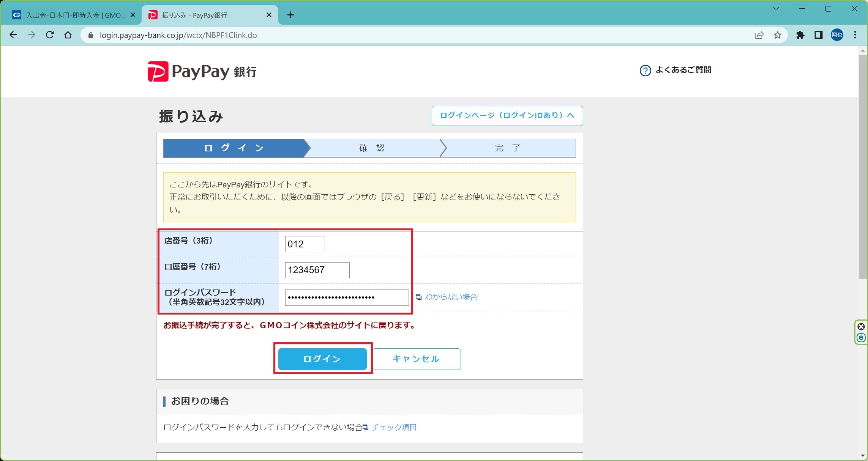Open the user profile avatar

[837, 35]
